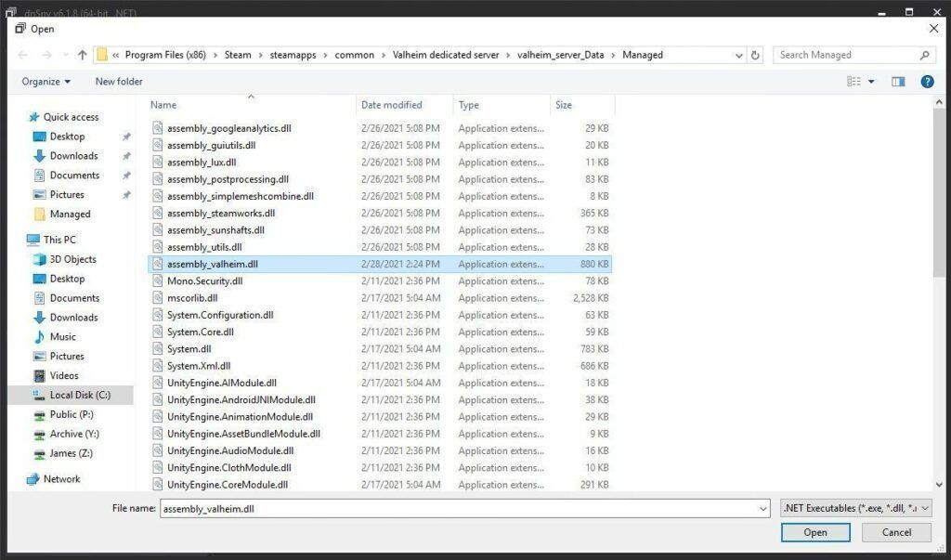This screenshot has width=951, height=560.
Task: Open pinned Pictures under Quick access
Action: pos(67,195)
